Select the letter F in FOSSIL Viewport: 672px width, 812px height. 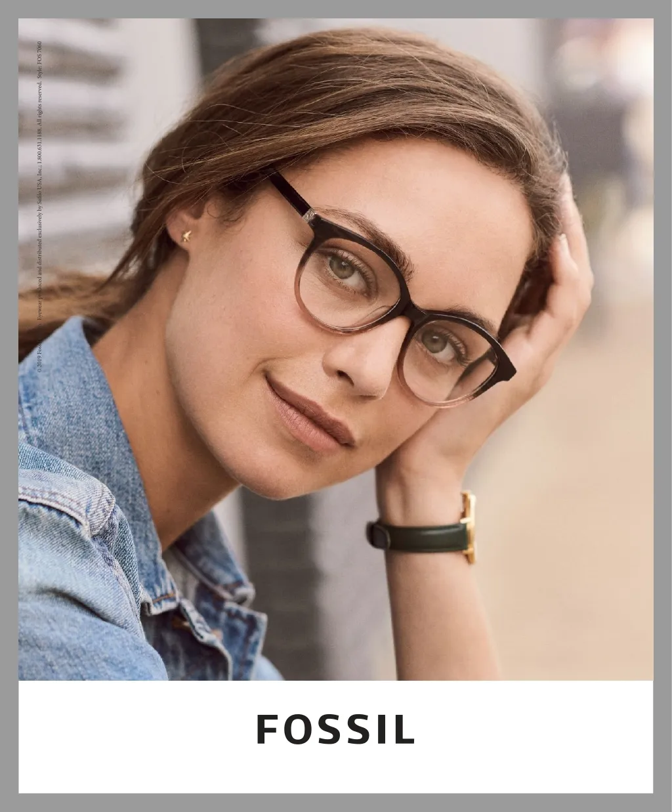pos(266,730)
